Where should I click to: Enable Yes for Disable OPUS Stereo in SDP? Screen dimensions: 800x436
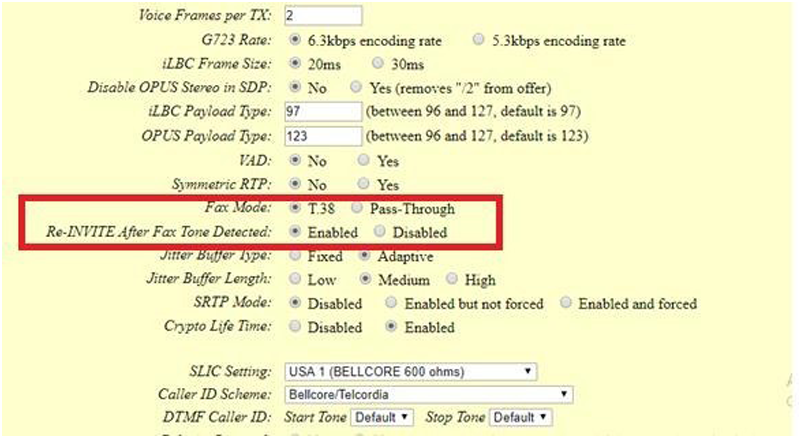pyautogui.click(x=357, y=87)
